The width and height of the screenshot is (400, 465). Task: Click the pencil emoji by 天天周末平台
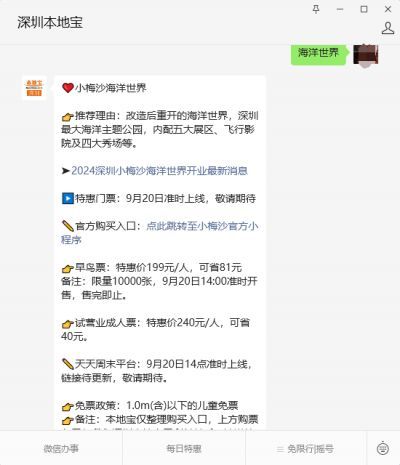pos(68,364)
